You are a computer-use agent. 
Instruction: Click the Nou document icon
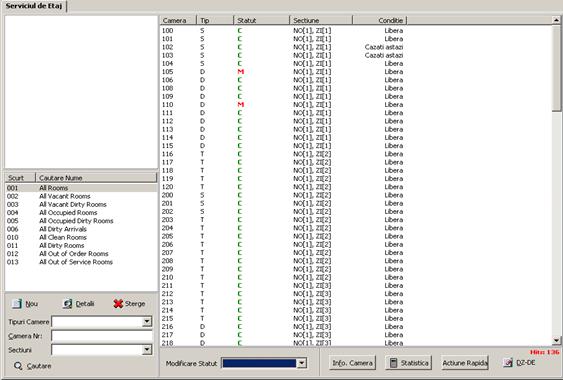17,304
